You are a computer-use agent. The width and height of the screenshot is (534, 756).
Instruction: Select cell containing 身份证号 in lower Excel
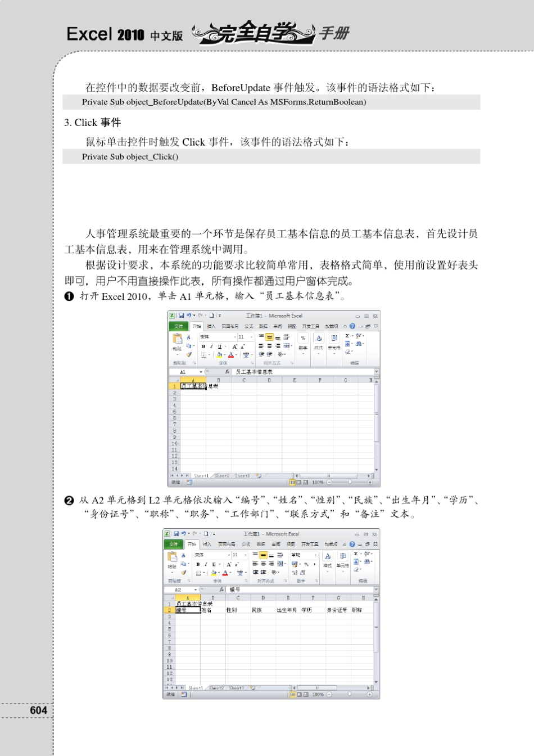tap(337, 610)
